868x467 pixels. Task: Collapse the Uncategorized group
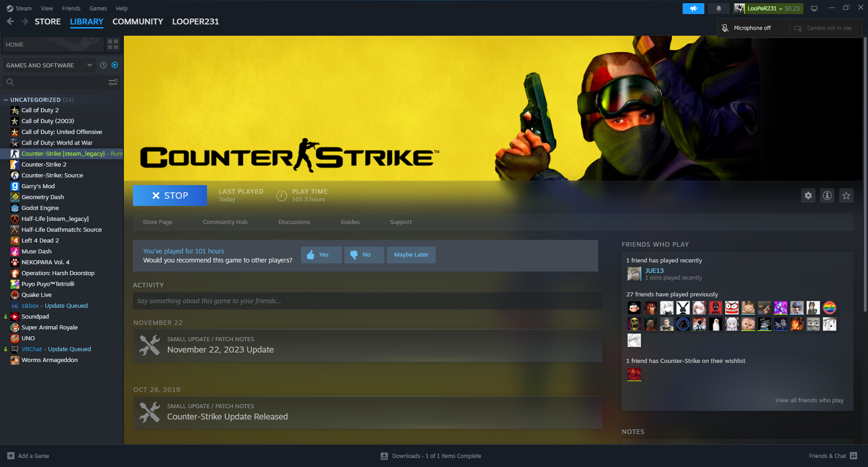coord(6,100)
